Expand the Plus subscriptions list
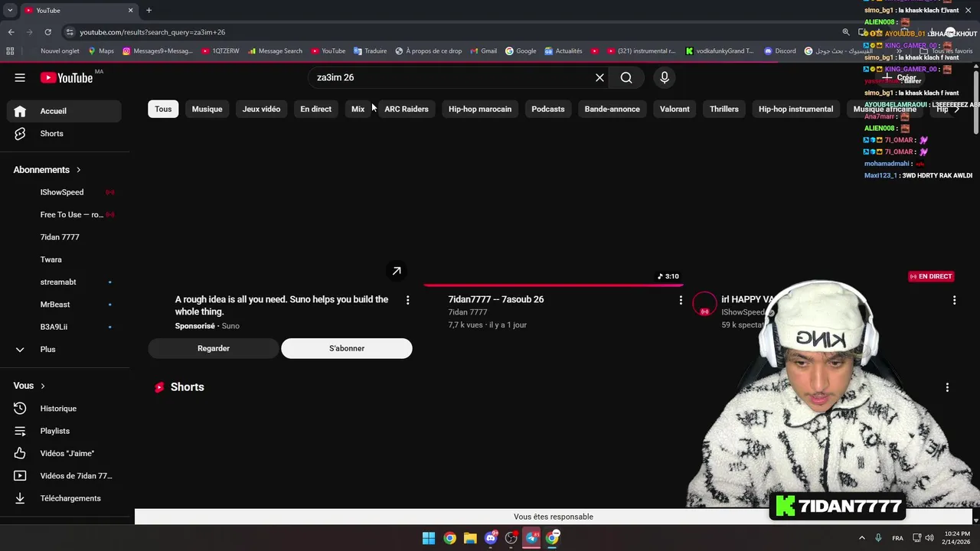 pos(64,349)
